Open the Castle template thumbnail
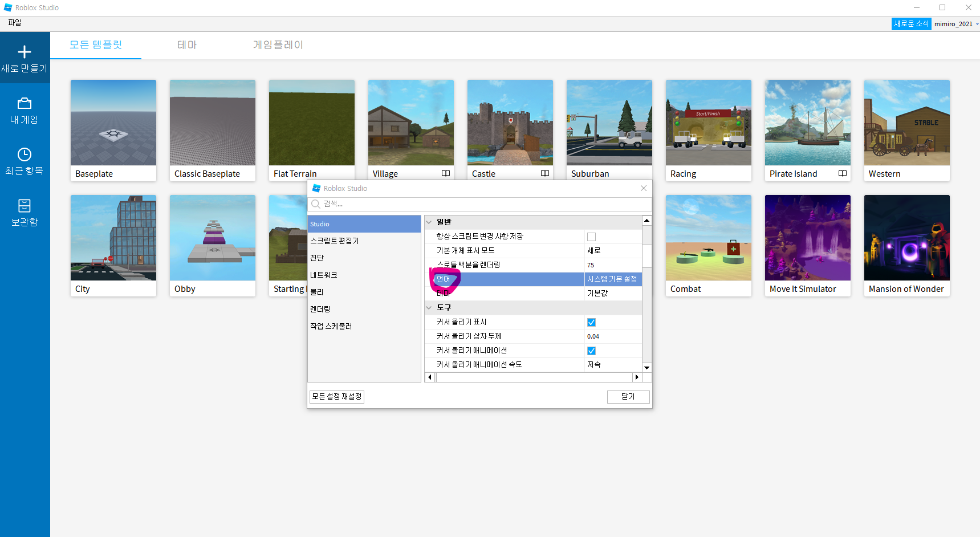Viewport: 980px width, 537px height. tap(510, 123)
